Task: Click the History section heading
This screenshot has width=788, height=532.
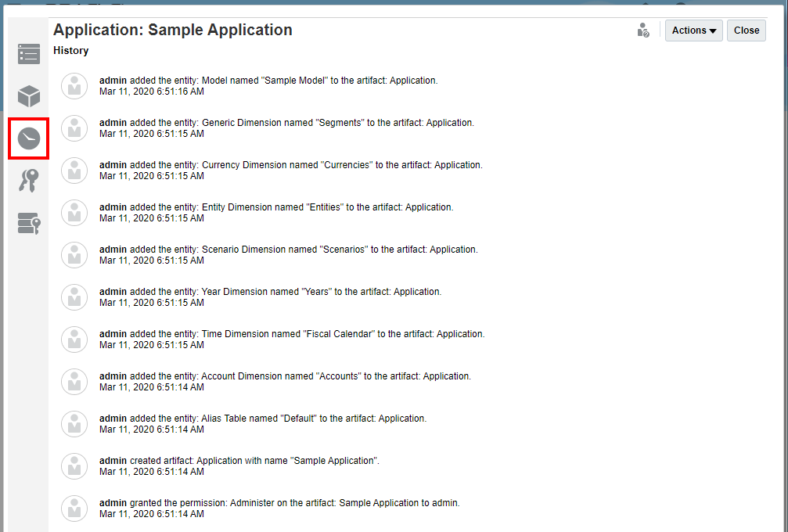Action: click(x=71, y=51)
